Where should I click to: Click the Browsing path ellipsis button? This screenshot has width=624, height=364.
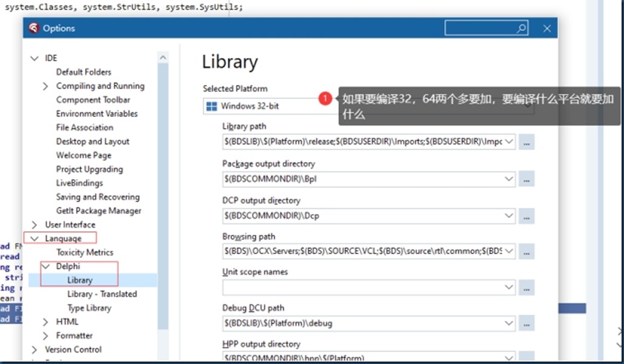pos(526,251)
